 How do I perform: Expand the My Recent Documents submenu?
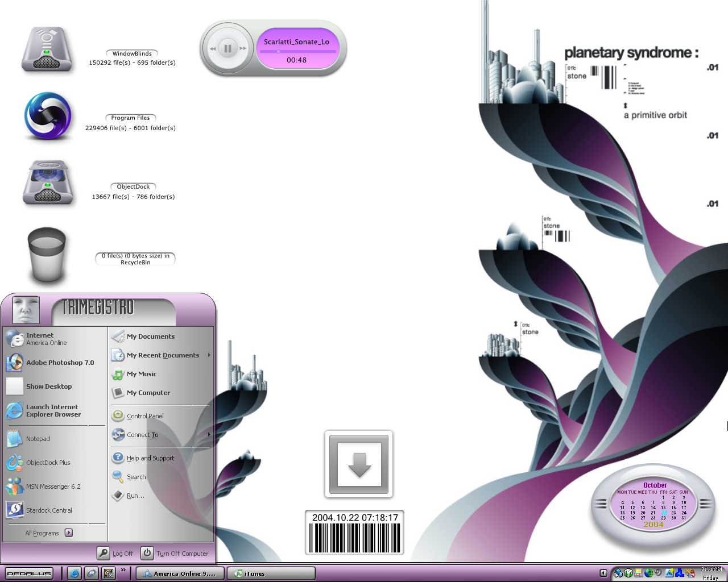tap(161, 355)
